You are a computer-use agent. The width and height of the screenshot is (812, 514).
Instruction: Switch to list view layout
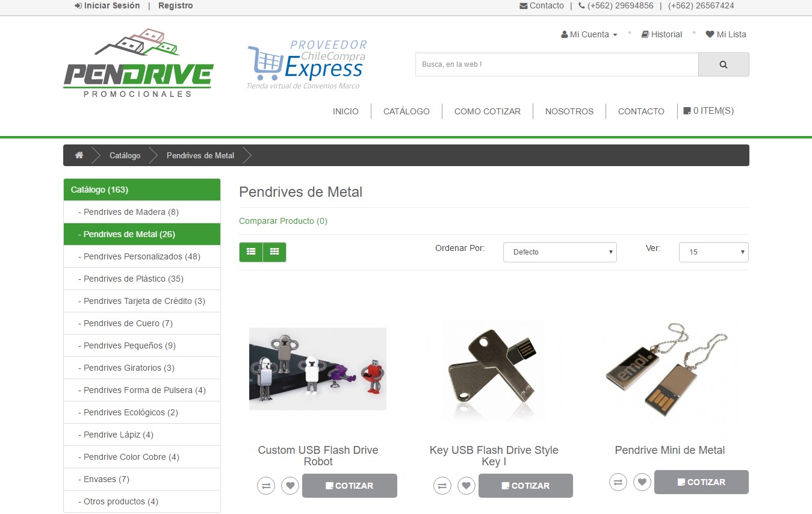[251, 252]
